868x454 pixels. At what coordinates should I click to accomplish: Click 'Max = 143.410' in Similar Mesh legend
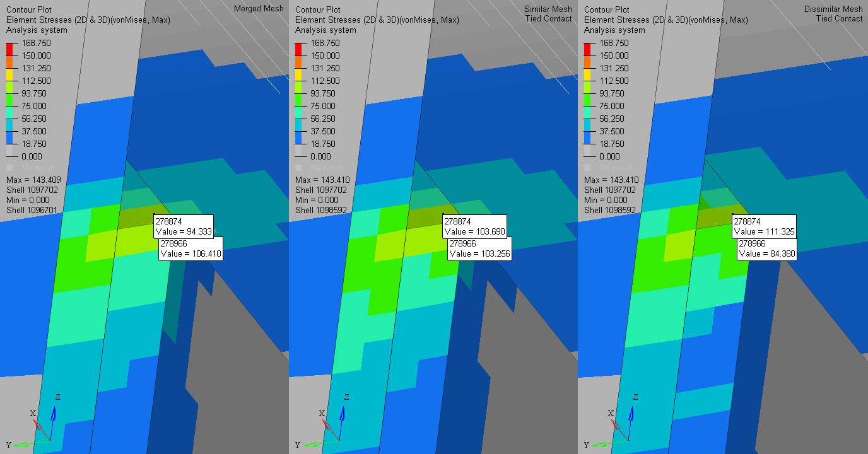pos(322,180)
